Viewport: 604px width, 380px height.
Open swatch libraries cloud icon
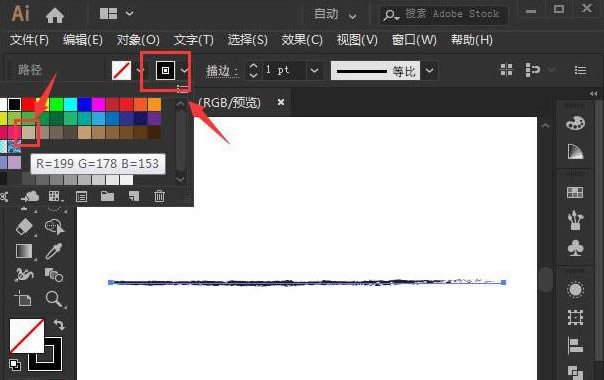click(30, 197)
